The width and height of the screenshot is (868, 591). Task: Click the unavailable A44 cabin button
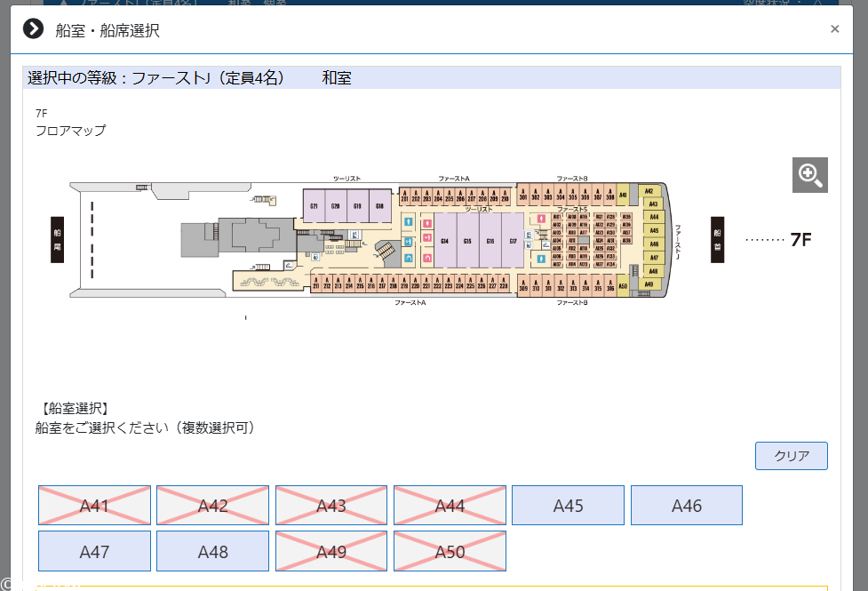click(450, 506)
